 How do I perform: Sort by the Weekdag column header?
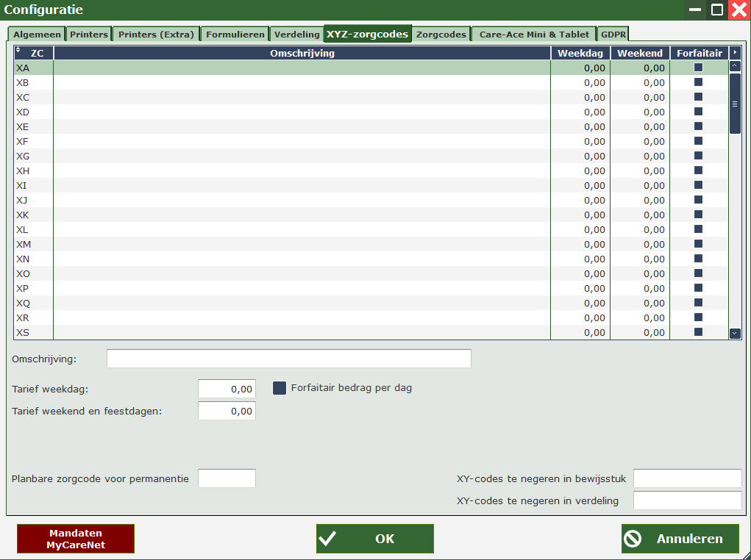click(x=580, y=53)
